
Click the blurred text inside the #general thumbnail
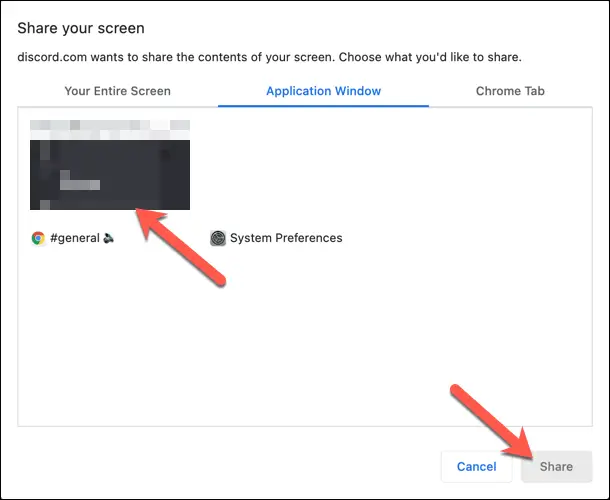(80, 184)
